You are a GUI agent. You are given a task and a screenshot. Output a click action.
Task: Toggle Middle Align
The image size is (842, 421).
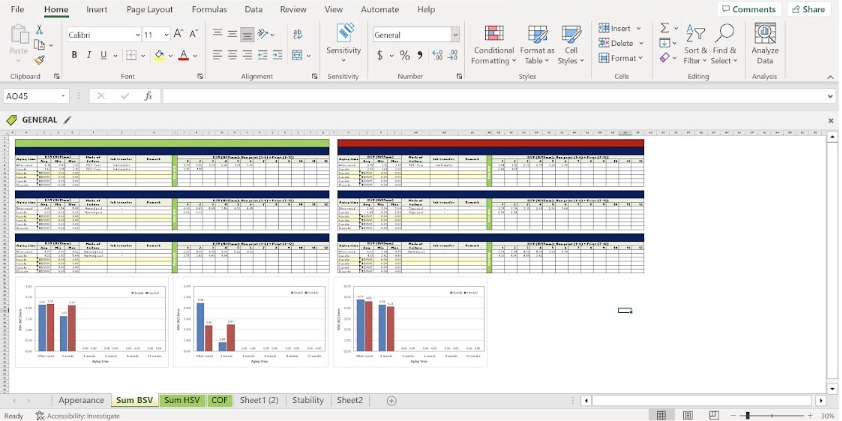point(232,34)
